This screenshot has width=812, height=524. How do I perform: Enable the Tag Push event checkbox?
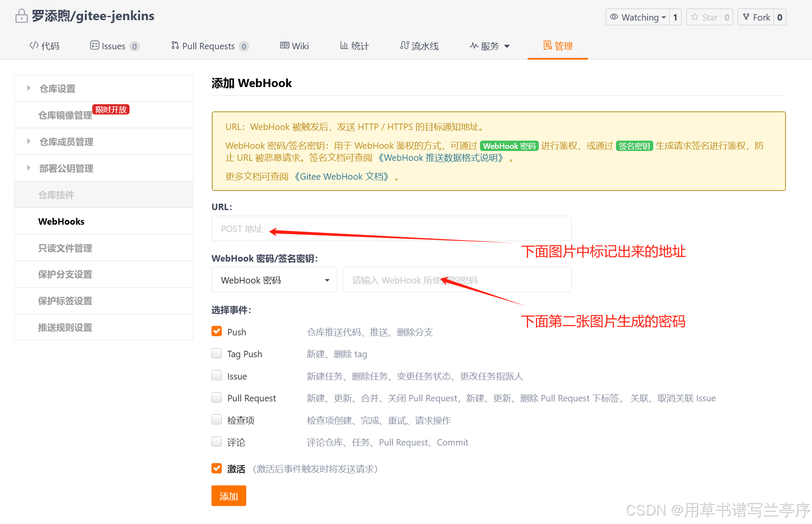click(217, 353)
